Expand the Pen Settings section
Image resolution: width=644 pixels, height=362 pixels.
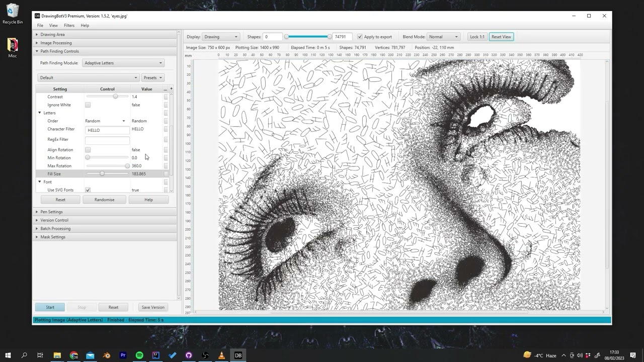click(105, 212)
